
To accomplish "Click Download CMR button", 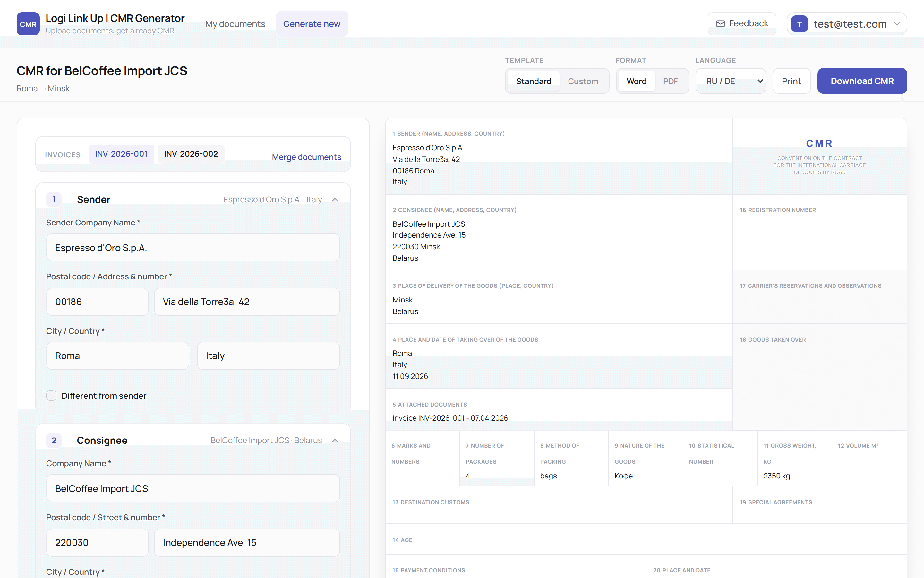I will coord(862,81).
